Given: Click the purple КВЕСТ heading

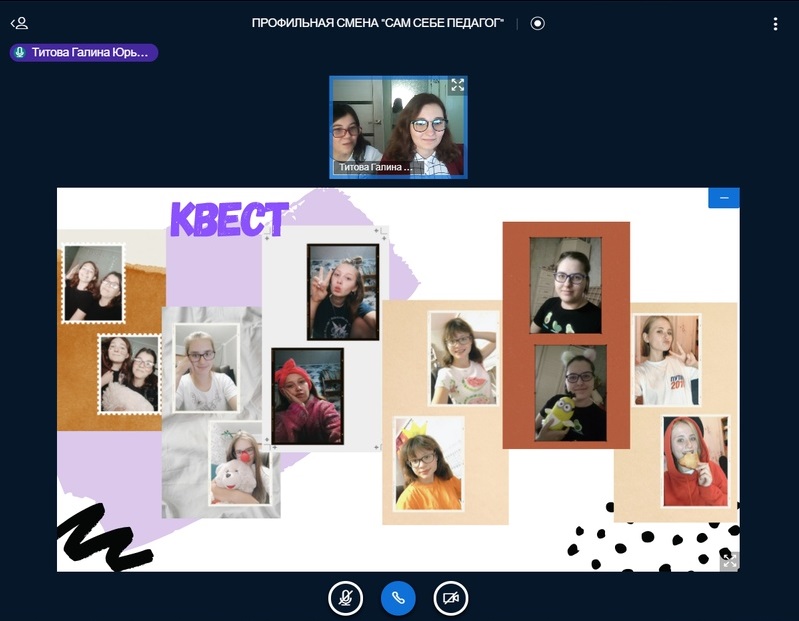Looking at the screenshot, I should pos(229,219).
